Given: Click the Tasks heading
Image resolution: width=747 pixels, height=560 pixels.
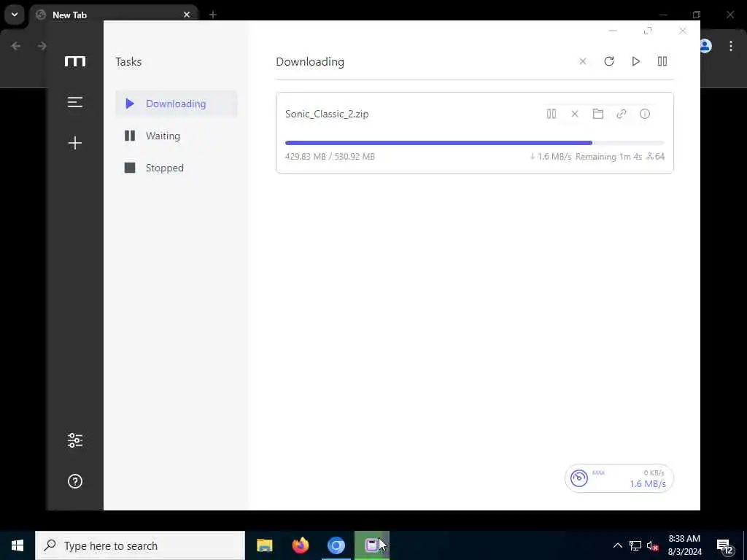Looking at the screenshot, I should 128,61.
